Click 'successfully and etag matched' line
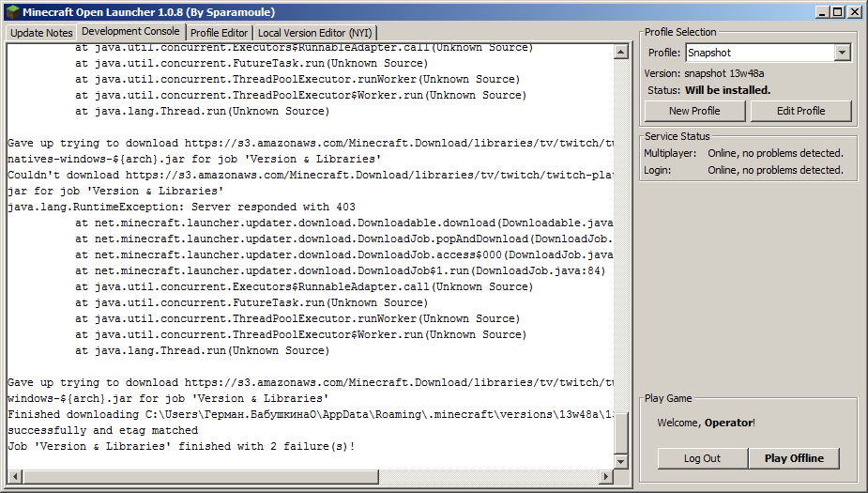Screen dimensions: 868x493 tap(103, 430)
